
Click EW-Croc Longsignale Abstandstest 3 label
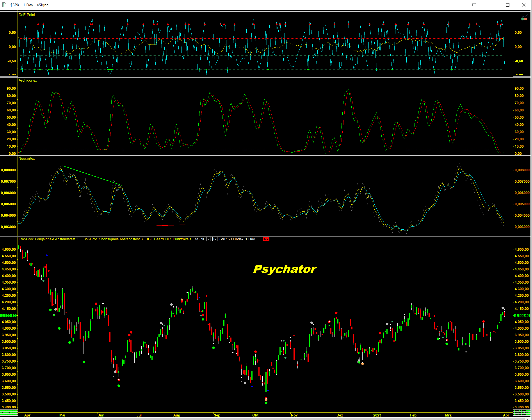pos(48,239)
